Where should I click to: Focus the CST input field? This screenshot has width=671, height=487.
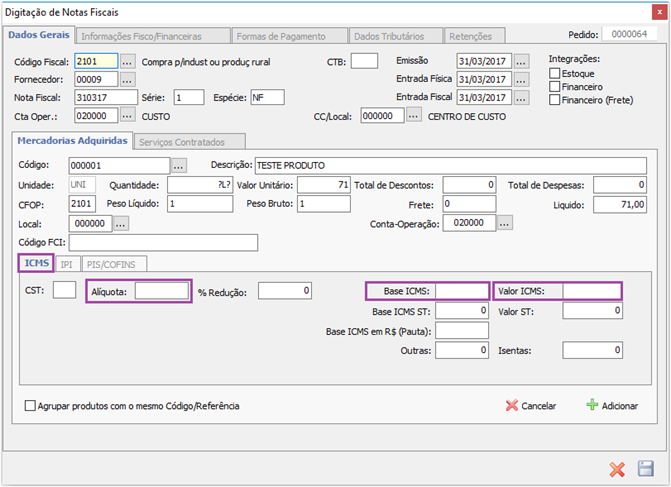click(x=64, y=290)
